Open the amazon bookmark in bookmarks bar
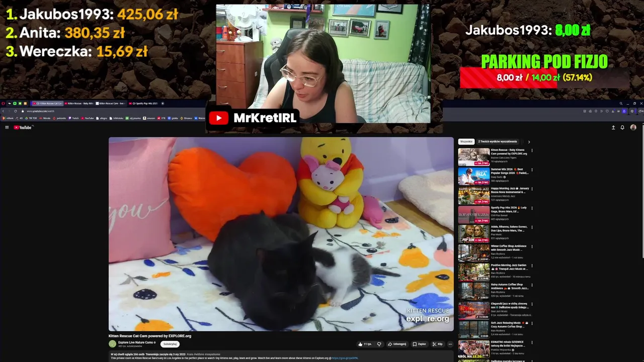 pyautogui.click(x=149, y=118)
